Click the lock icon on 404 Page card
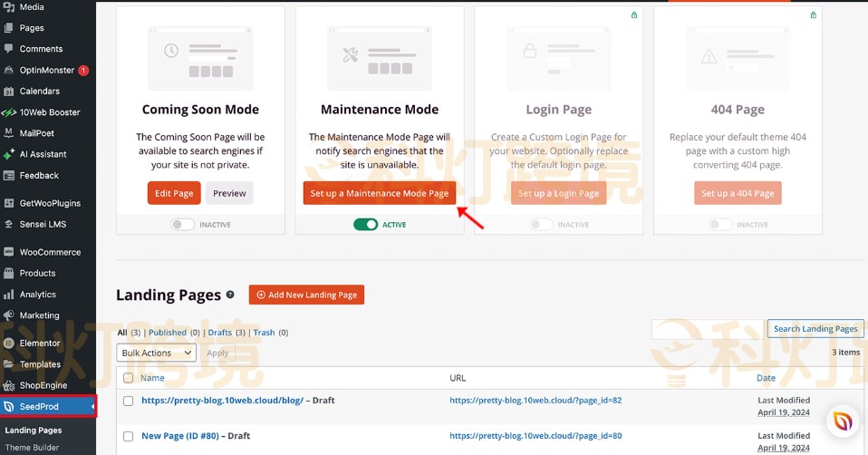The image size is (868, 455). tap(814, 15)
